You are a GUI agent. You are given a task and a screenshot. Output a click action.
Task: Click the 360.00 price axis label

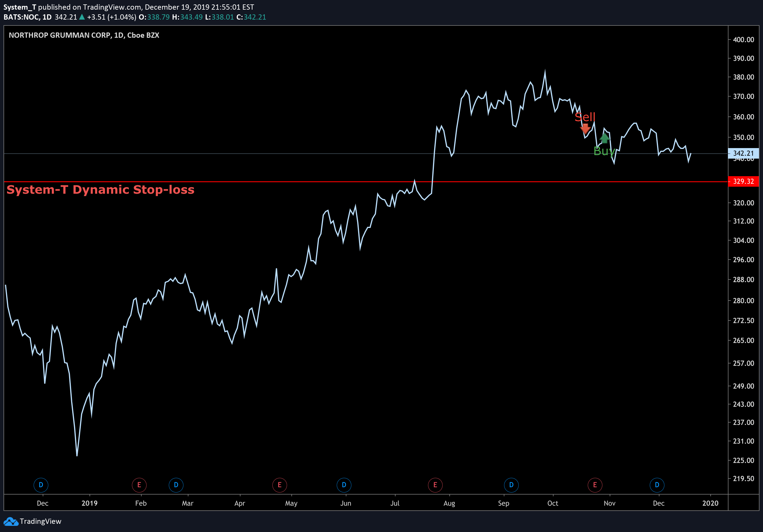pos(744,117)
